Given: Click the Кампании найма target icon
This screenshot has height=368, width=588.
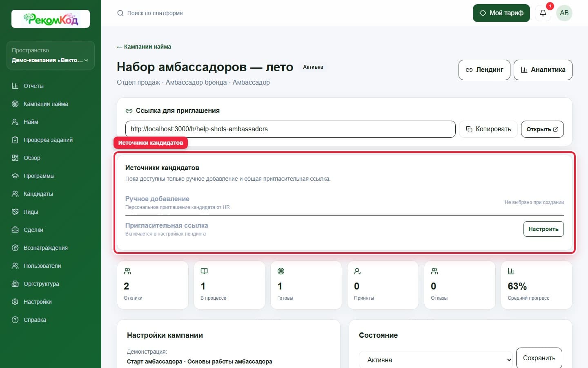Looking at the screenshot, I should pyautogui.click(x=15, y=104).
